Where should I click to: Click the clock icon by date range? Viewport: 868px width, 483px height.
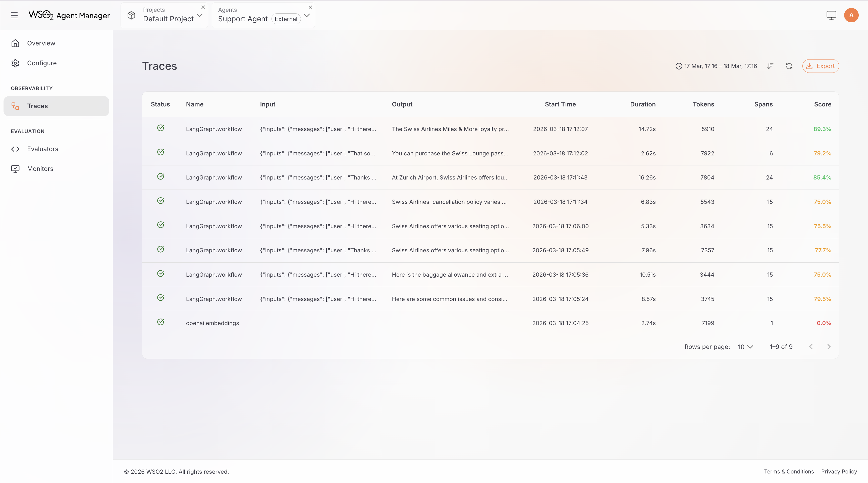coord(679,66)
